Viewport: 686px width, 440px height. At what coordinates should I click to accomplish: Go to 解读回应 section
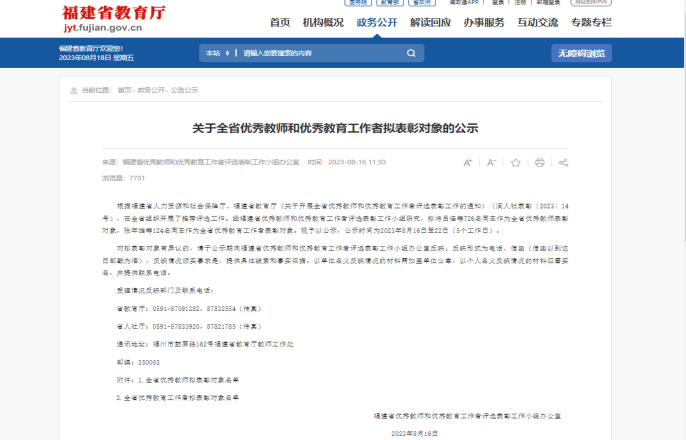click(x=431, y=22)
